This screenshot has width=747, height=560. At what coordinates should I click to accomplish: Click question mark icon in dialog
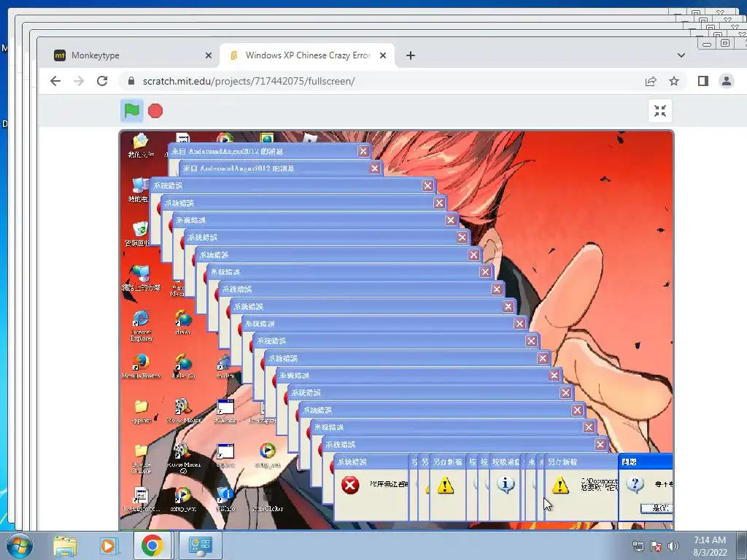tap(635, 485)
